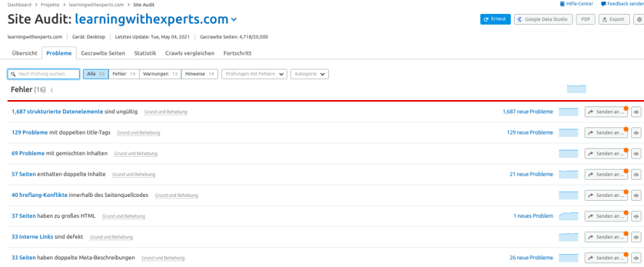Open 69 Probleme link
Viewport: 644px width, 267px height.
[x=28, y=153]
